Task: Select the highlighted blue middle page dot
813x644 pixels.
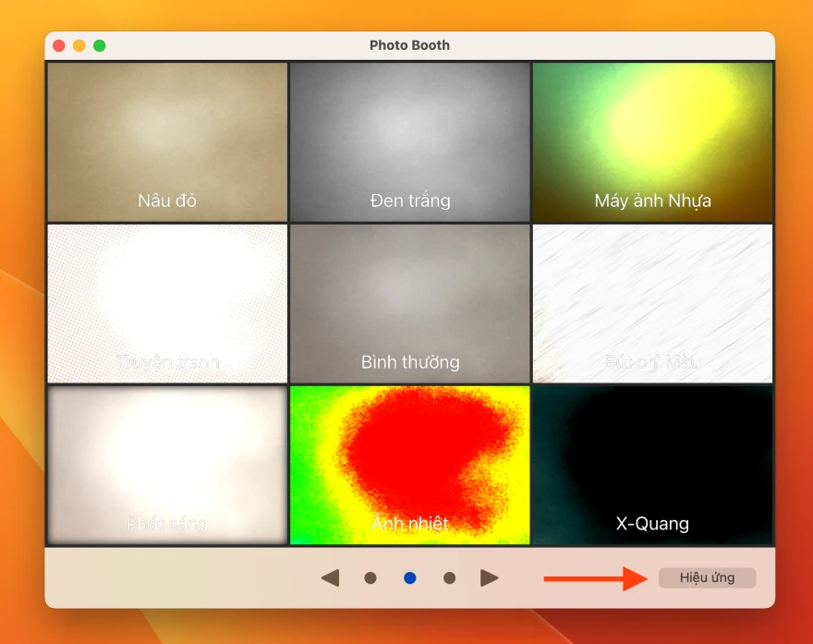Action: click(410, 578)
